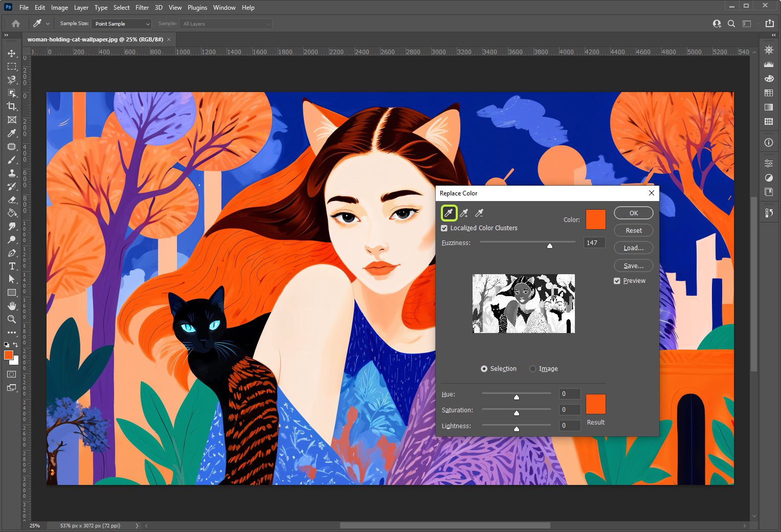Open the Libraries panel icon

point(768,192)
